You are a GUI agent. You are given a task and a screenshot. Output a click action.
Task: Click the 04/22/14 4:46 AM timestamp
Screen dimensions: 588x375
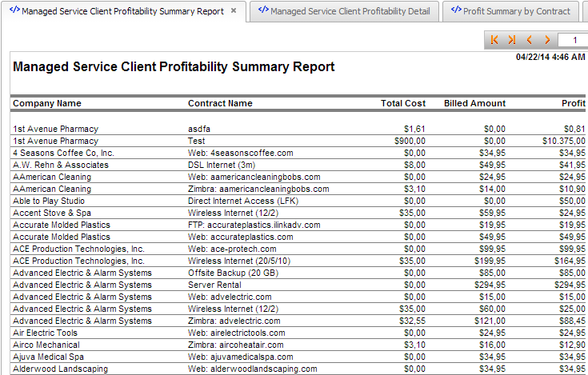point(550,57)
